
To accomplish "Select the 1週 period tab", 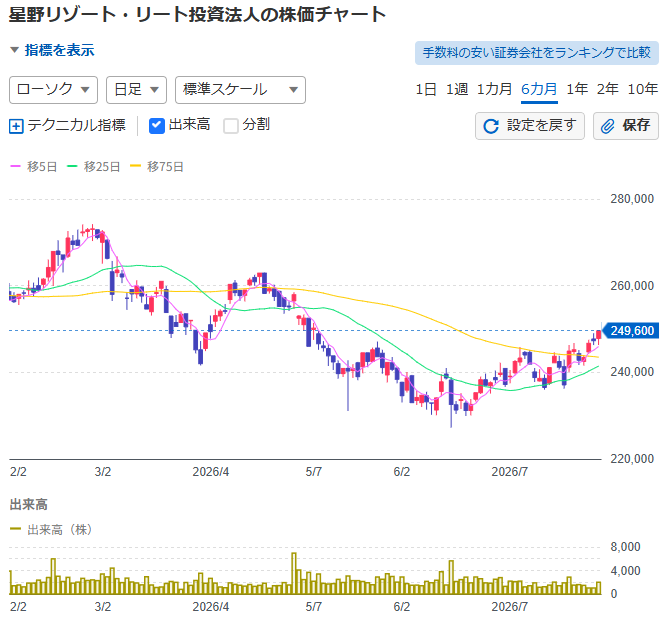I will 457,89.
